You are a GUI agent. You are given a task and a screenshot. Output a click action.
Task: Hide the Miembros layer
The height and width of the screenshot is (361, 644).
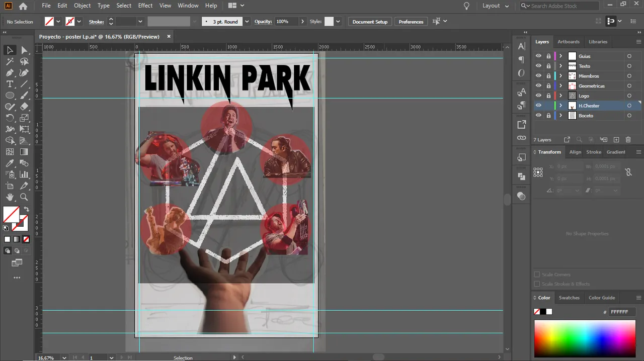coord(538,76)
